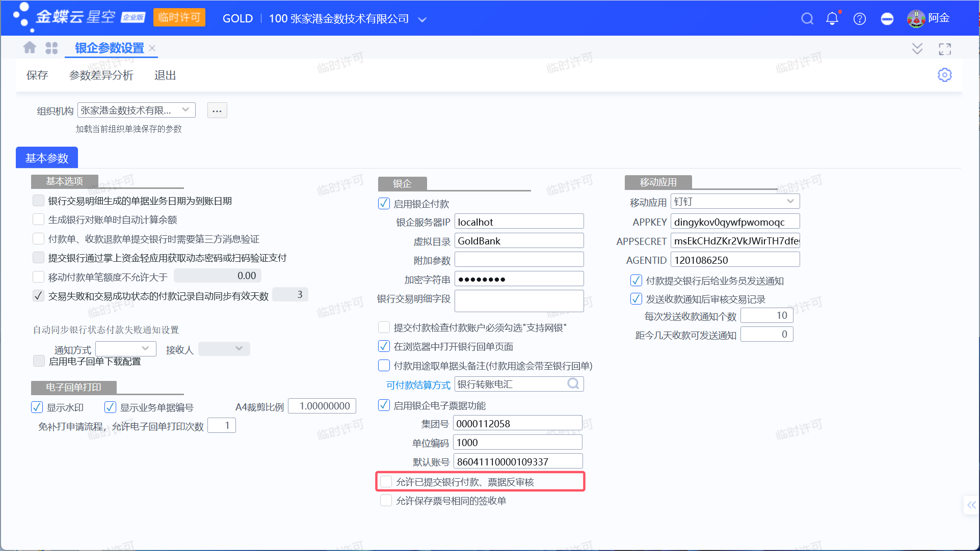Uncheck 启用银企付款
This screenshot has width=980, height=551.
tap(384, 204)
